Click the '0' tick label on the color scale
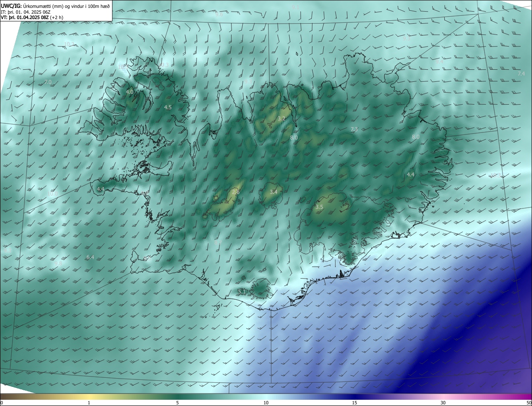The height and width of the screenshot is (406, 532). 2,403
